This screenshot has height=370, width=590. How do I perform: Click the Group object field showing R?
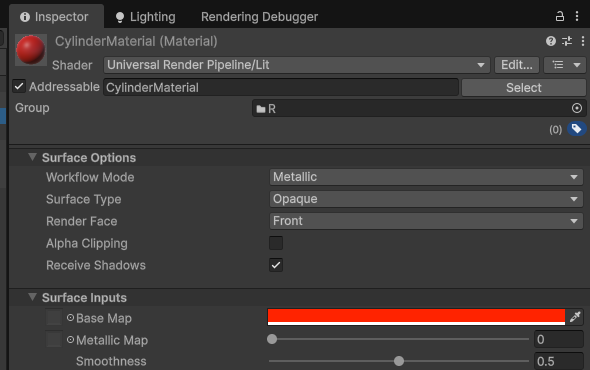tap(419, 109)
